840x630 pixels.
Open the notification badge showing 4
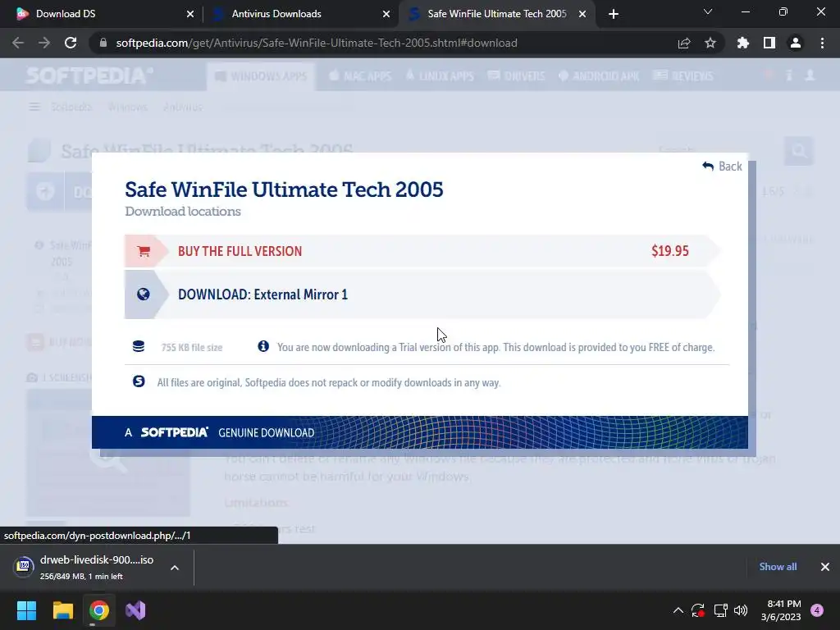(x=817, y=610)
